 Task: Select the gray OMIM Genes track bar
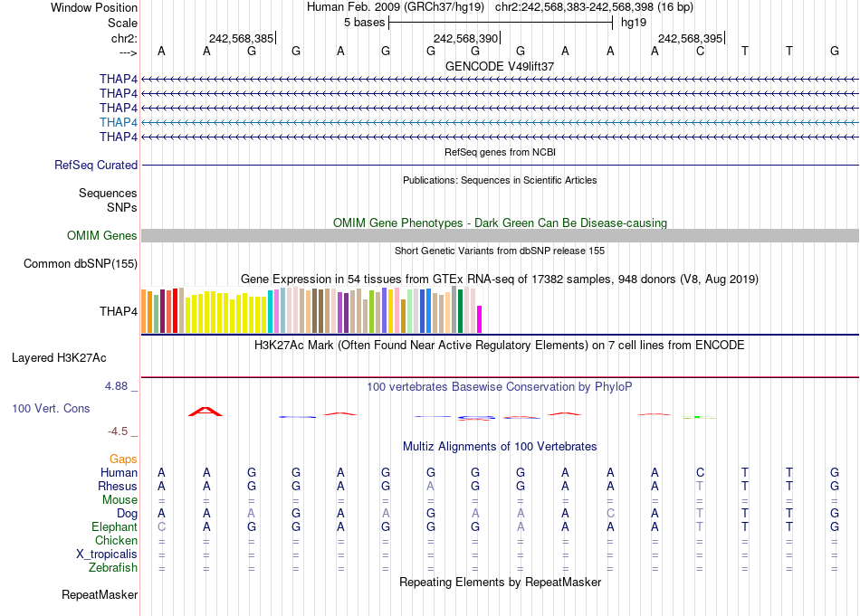pyautogui.click(x=500, y=236)
